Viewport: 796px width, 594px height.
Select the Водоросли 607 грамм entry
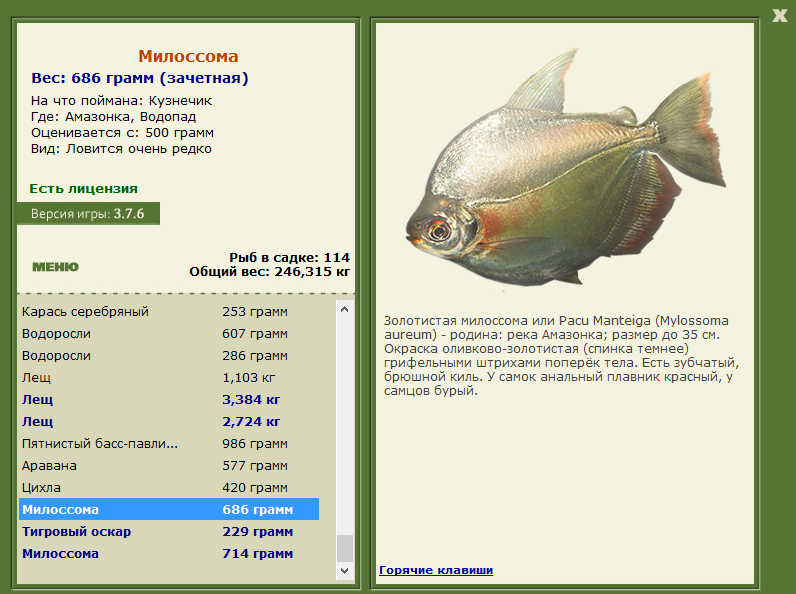pos(169,334)
